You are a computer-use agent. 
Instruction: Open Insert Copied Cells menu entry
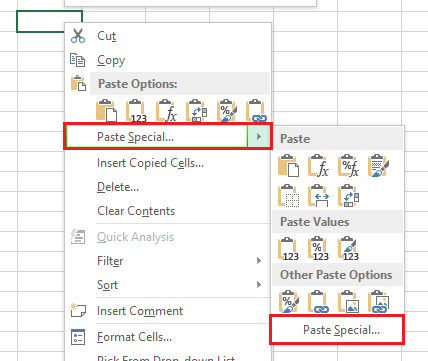[150, 163]
